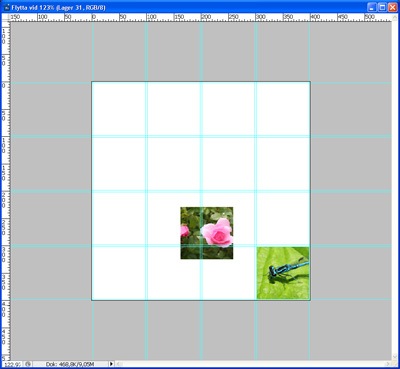Click the zoom percentage field in status bar
400x369 pixels.
pyautogui.click(x=13, y=364)
